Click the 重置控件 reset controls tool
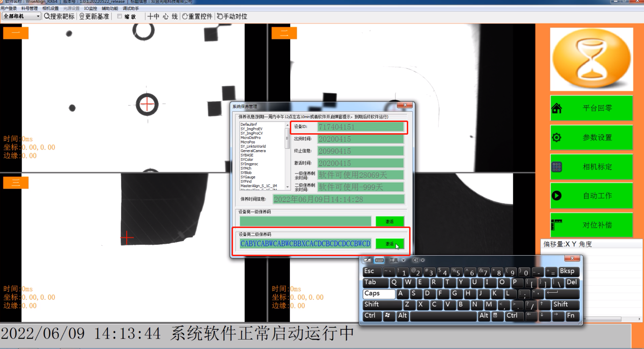The width and height of the screenshot is (644, 349). pyautogui.click(x=197, y=16)
